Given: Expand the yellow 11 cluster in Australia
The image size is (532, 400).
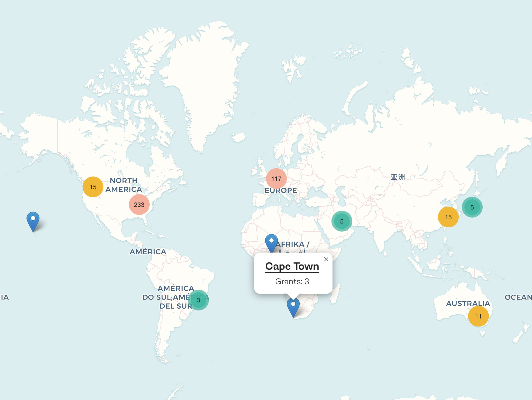Looking at the screenshot, I should [x=478, y=316].
